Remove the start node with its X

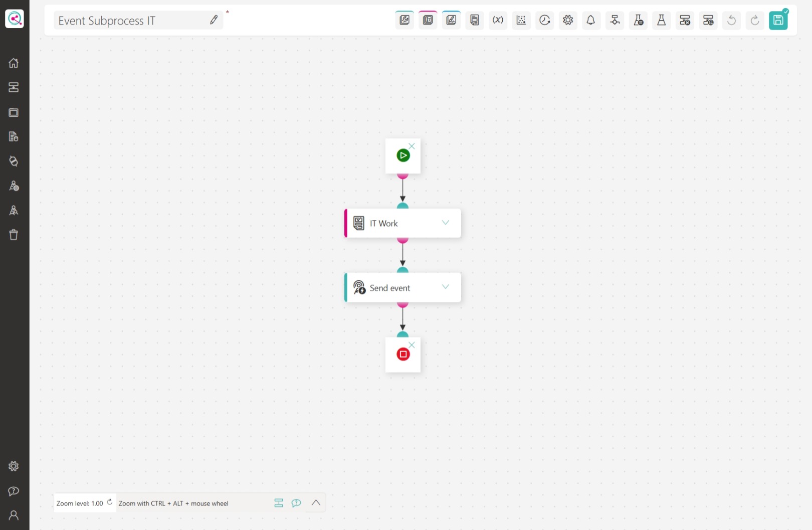tap(412, 146)
